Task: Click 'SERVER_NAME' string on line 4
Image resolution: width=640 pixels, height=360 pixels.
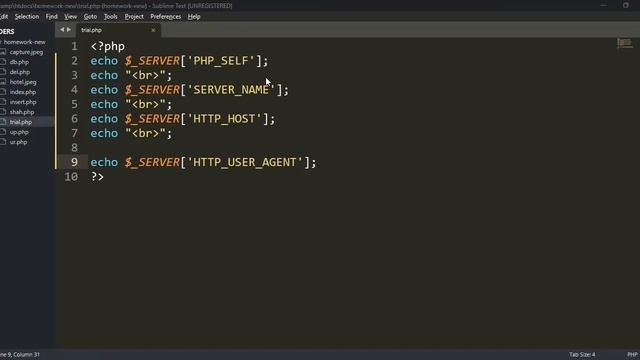Action: [x=231, y=90]
